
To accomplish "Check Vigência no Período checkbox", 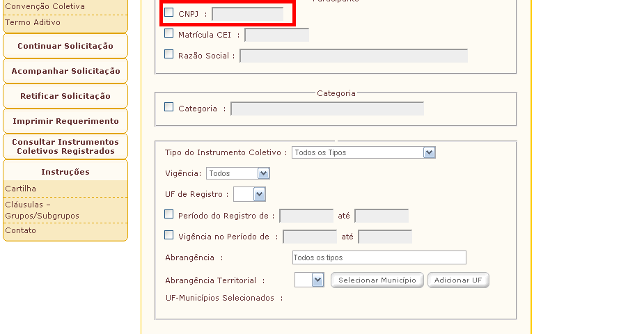I will point(169,236).
